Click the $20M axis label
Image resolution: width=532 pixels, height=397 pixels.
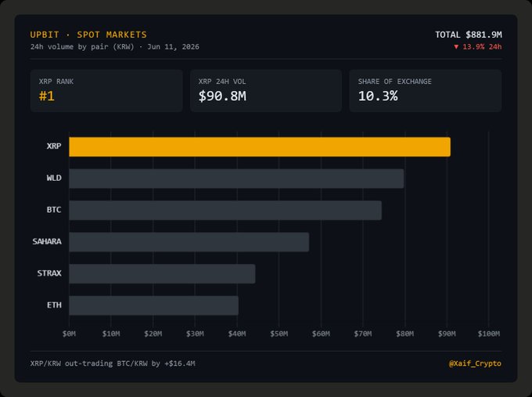(x=153, y=334)
